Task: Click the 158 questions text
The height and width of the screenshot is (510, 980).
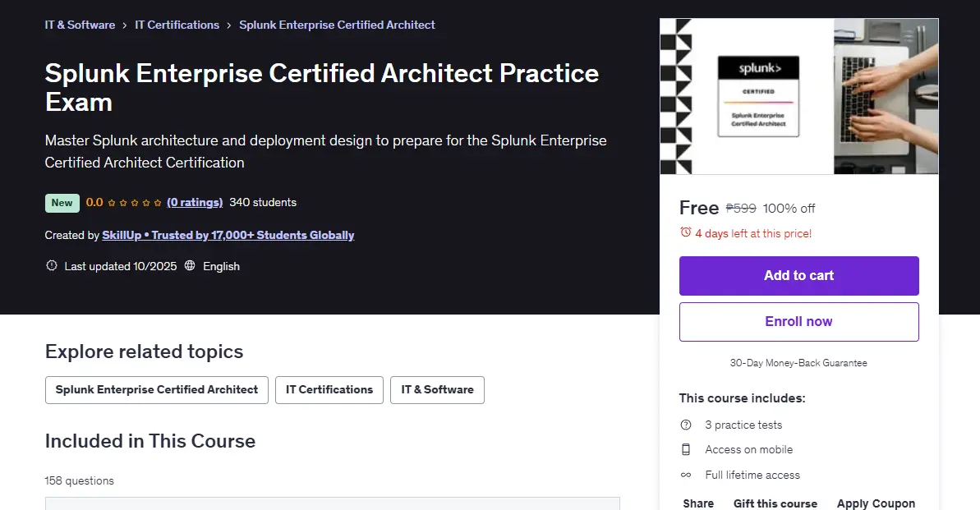Action: tap(80, 480)
